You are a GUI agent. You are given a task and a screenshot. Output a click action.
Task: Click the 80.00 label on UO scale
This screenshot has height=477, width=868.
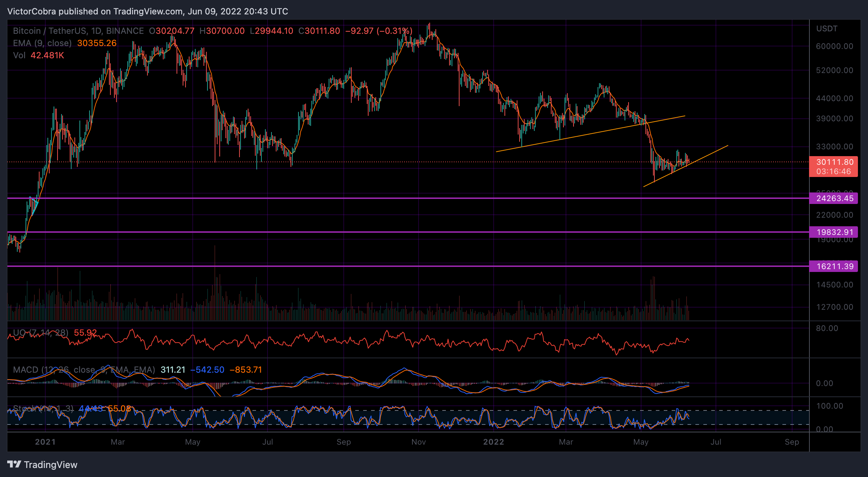[x=827, y=328]
